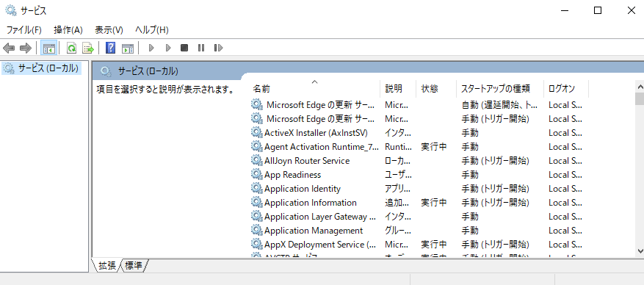644x285 pixels.
Task: Select the Application Information service name
Action: [x=311, y=203]
